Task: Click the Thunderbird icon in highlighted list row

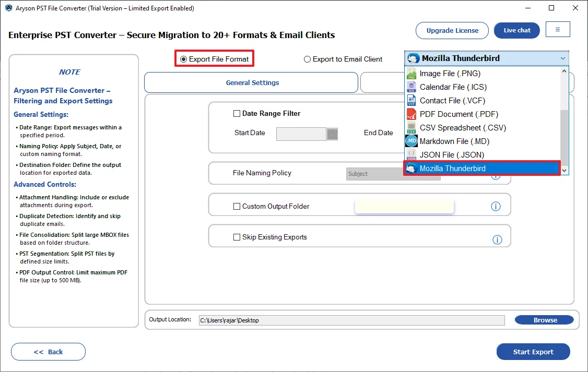Action: 411,169
